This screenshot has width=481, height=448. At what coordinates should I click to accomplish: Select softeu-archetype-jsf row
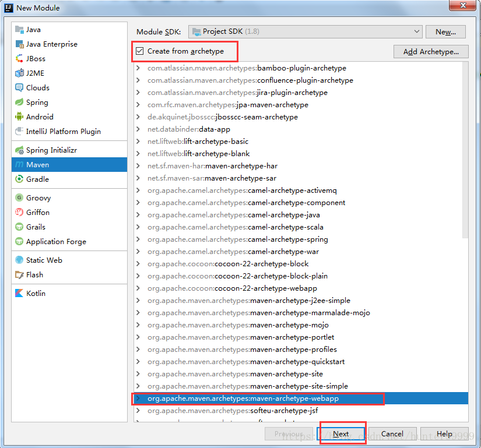pos(301,411)
